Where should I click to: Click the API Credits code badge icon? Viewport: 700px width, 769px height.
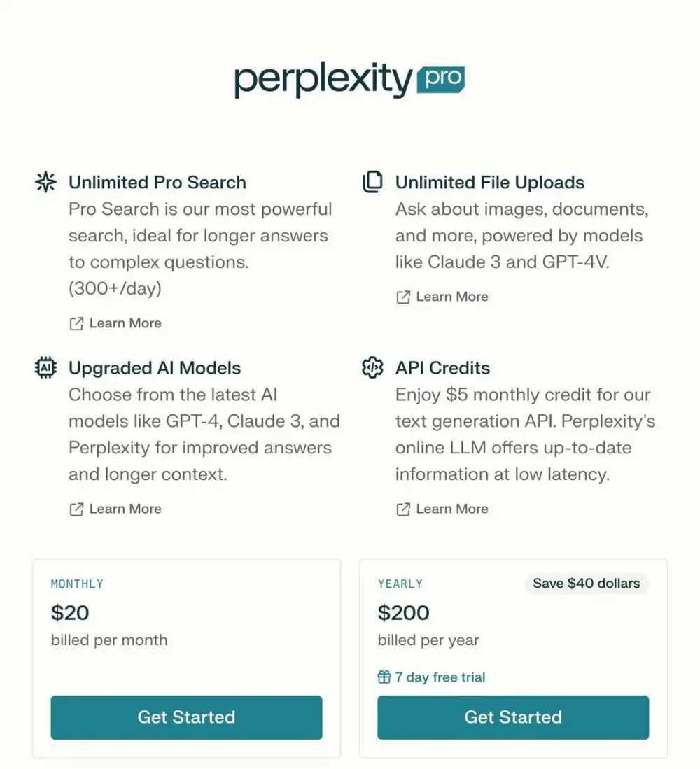tap(372, 367)
